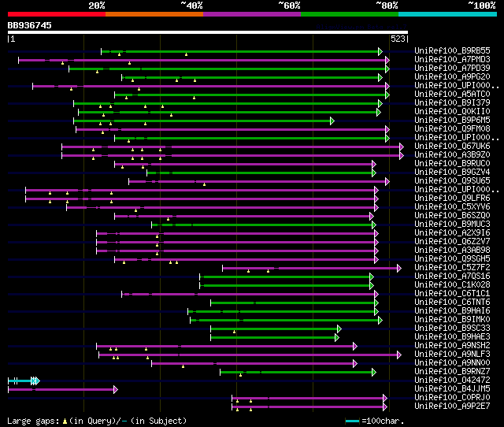Select the UniRef100_B9GZV4 label

point(452,173)
